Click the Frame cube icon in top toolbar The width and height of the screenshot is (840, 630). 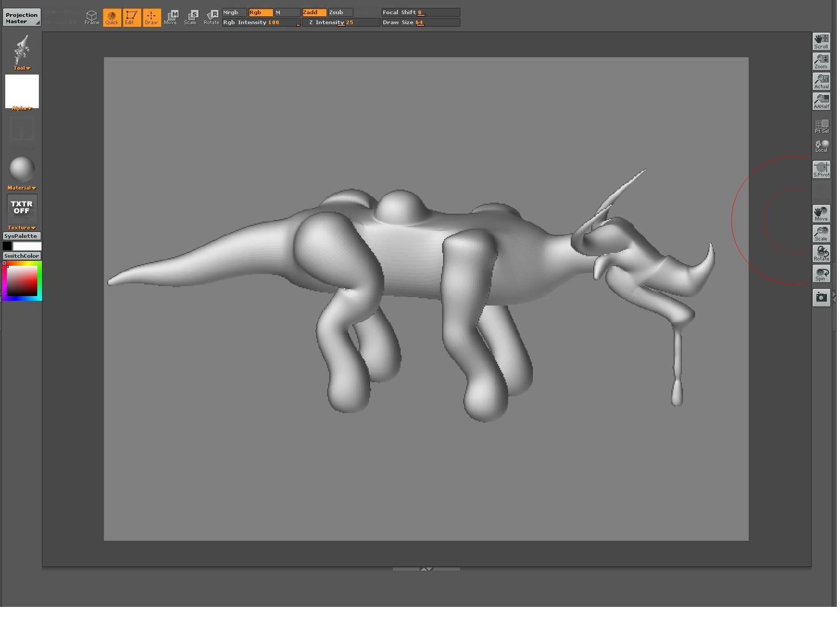(x=92, y=17)
